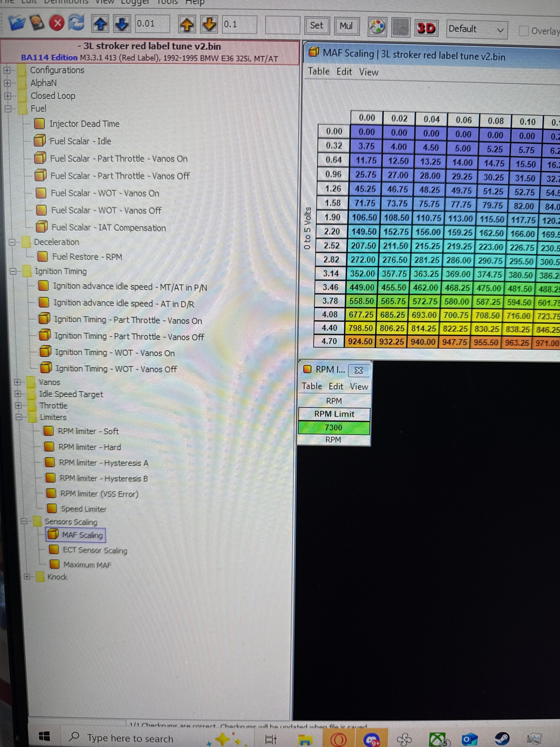
Task: Enable the Overlay checkbox
Action: pos(524,31)
